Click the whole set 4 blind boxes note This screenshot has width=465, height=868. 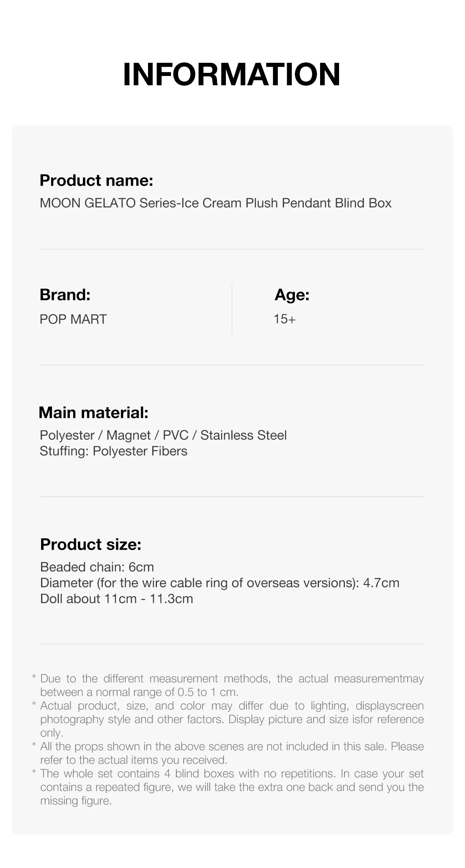(232, 787)
